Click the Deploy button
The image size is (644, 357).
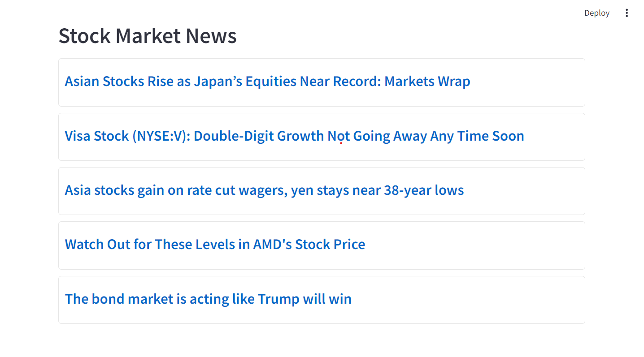[596, 13]
